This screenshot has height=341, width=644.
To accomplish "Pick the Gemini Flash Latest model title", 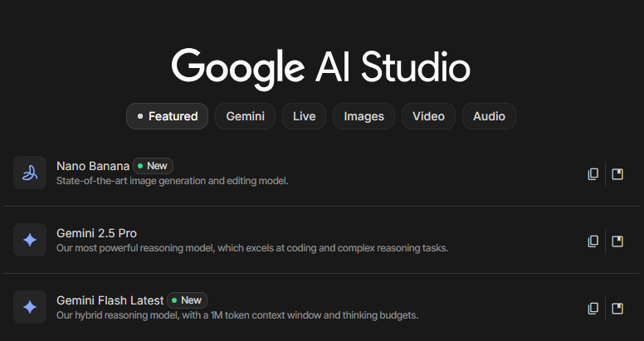I will tap(110, 300).
